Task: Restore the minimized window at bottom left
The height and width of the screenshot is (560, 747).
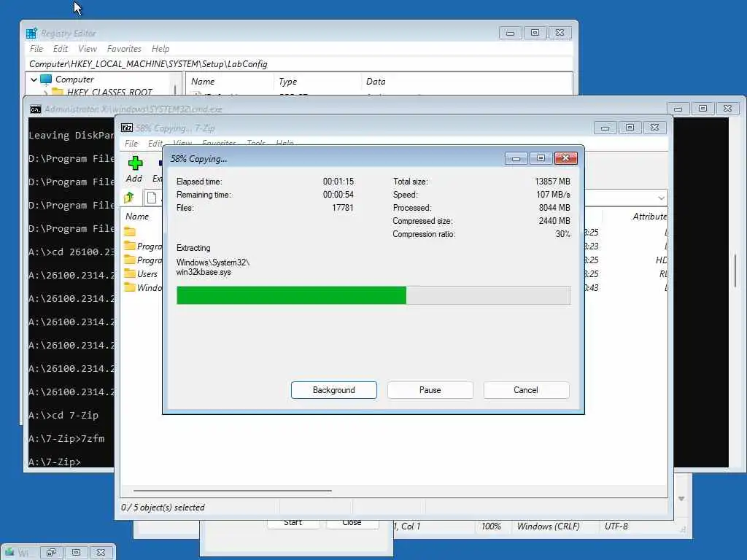Action: [x=50, y=553]
